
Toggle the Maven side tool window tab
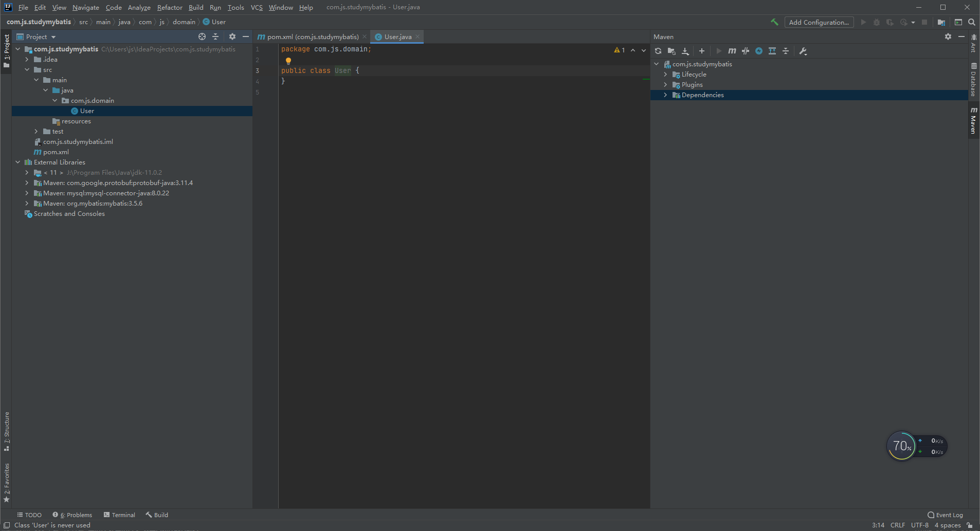pyautogui.click(x=974, y=120)
